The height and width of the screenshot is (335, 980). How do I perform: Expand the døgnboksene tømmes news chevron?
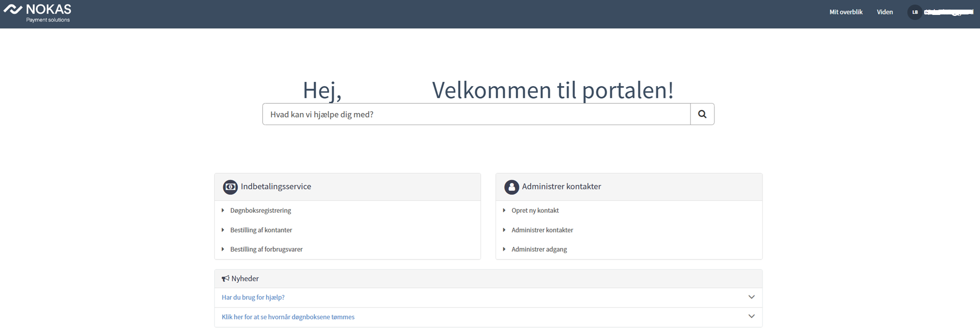751,316
